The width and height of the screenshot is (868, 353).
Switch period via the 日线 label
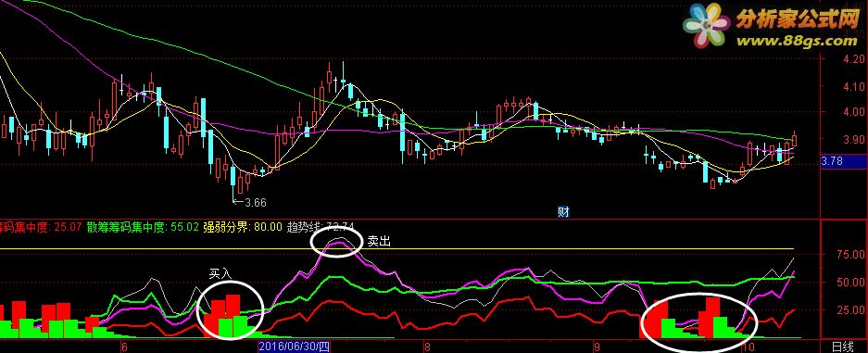tap(843, 347)
